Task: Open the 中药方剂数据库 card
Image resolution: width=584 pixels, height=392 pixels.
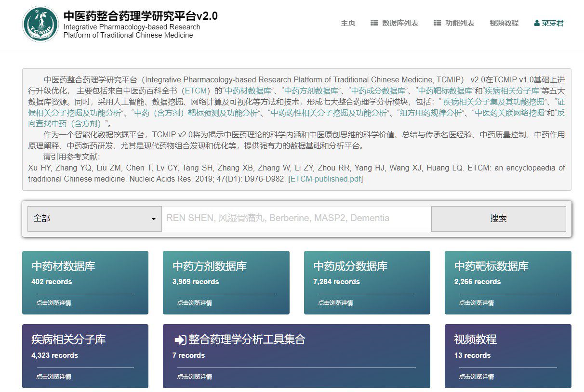Action: coord(226,283)
